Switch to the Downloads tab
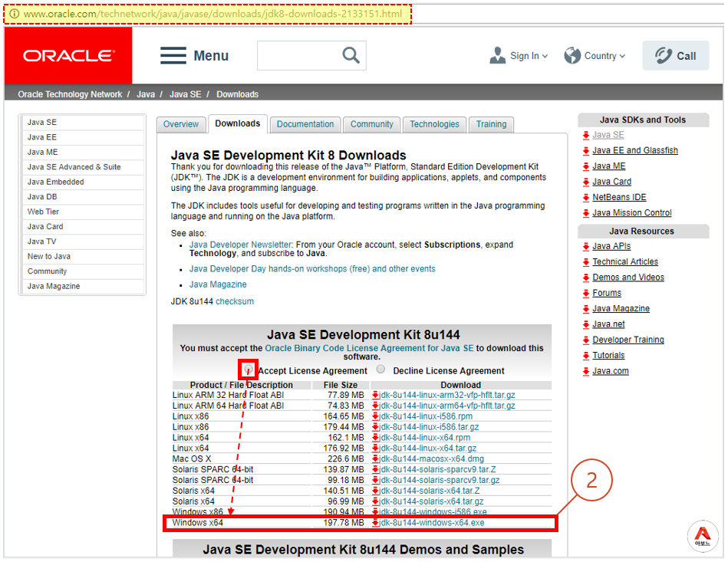728x562 pixels. 238,124
